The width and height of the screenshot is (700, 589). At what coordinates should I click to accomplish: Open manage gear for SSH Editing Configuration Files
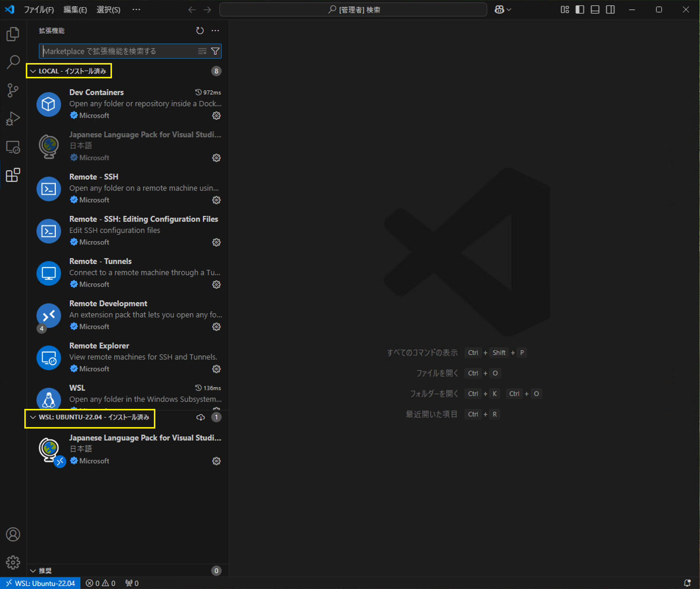tap(217, 242)
